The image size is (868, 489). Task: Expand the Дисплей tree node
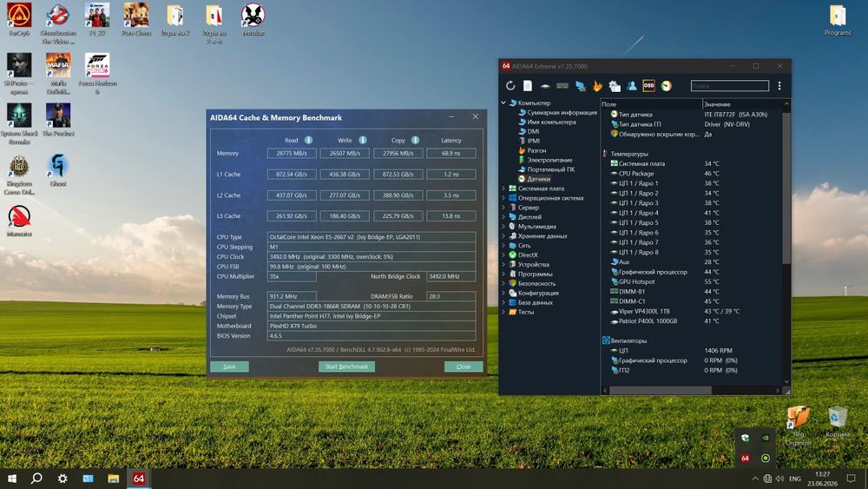click(503, 216)
